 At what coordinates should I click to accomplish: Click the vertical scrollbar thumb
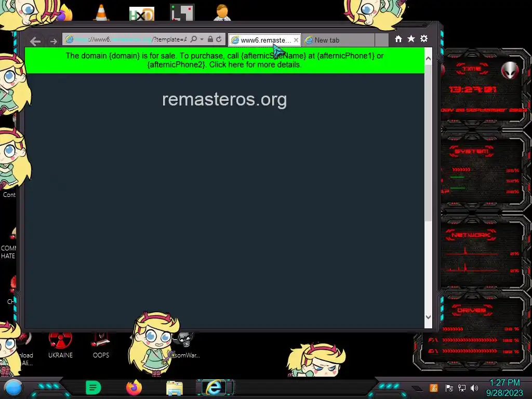tap(428, 142)
